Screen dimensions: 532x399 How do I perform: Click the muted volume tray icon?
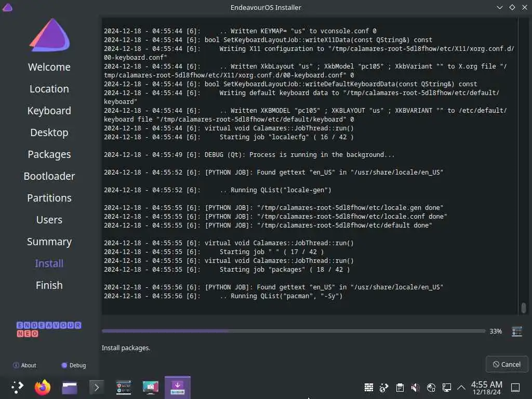pyautogui.click(x=415, y=388)
